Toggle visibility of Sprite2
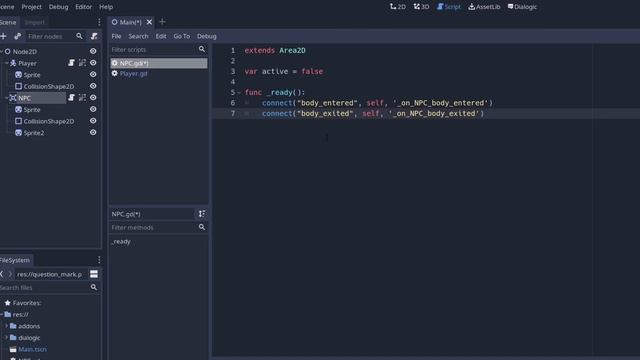This screenshot has width=640, height=360. click(x=93, y=132)
